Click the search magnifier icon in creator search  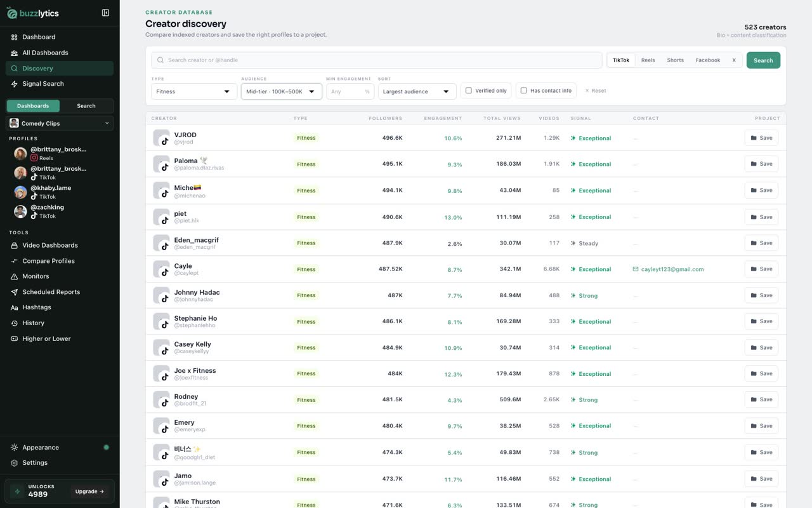click(x=160, y=60)
